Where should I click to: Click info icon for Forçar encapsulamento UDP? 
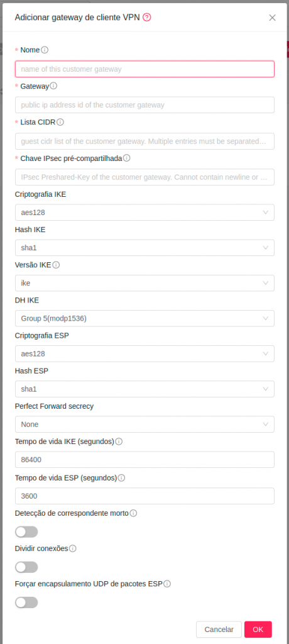tap(167, 584)
